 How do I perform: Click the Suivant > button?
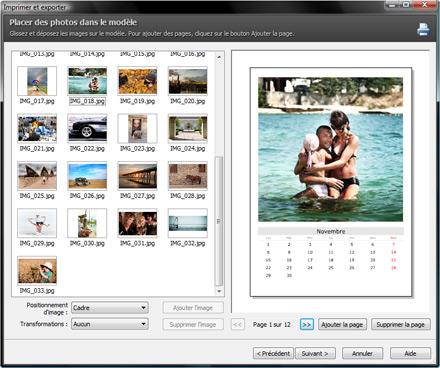click(315, 353)
